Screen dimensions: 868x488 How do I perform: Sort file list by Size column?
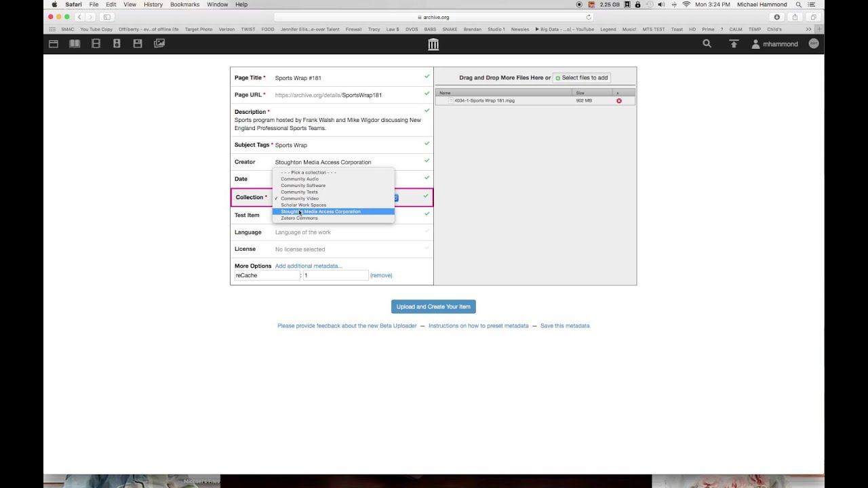tap(593, 93)
